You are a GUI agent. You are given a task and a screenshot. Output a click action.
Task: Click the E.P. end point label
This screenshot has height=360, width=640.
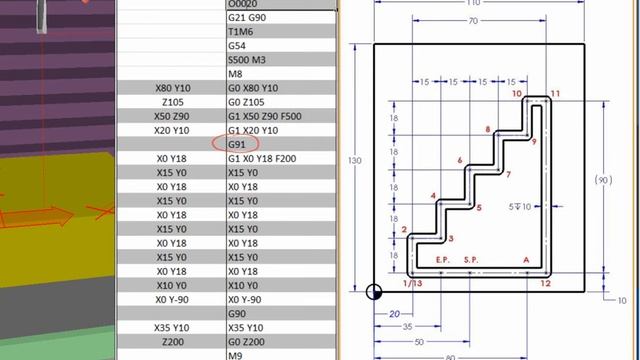tap(443, 260)
